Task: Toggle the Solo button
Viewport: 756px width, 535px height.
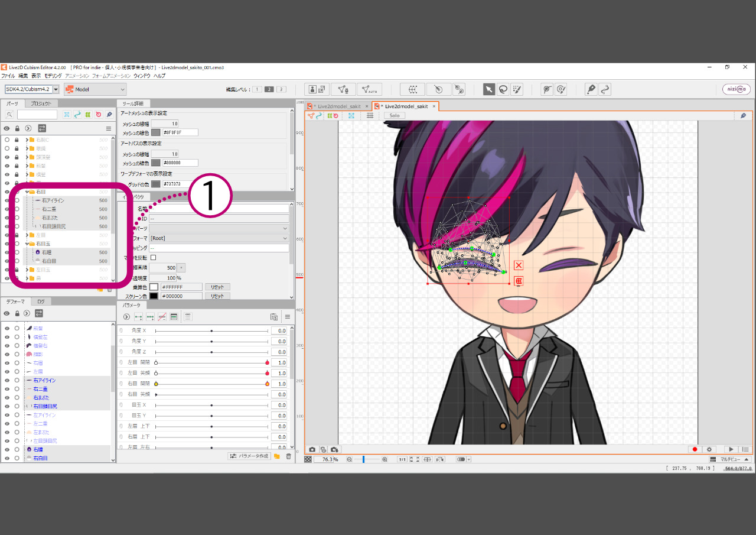Action: [395, 115]
